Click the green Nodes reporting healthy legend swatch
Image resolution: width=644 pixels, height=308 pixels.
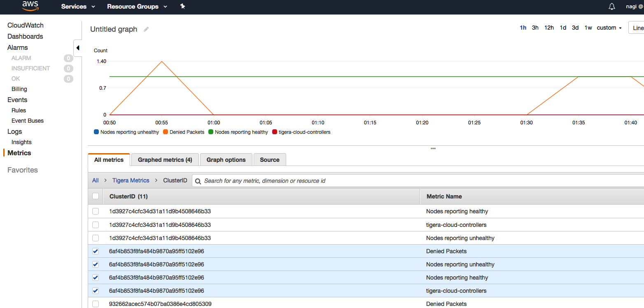(211, 132)
